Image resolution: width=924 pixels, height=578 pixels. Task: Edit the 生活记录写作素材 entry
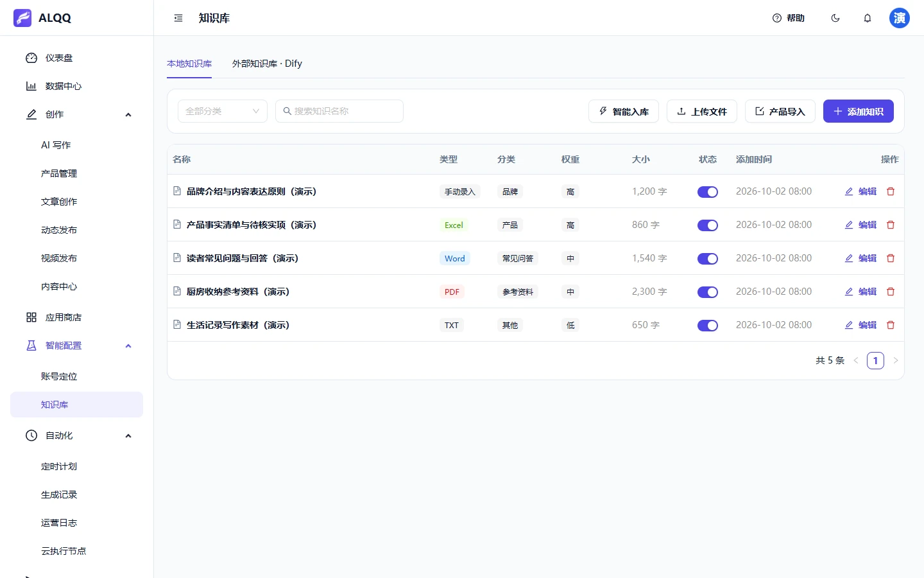point(860,325)
